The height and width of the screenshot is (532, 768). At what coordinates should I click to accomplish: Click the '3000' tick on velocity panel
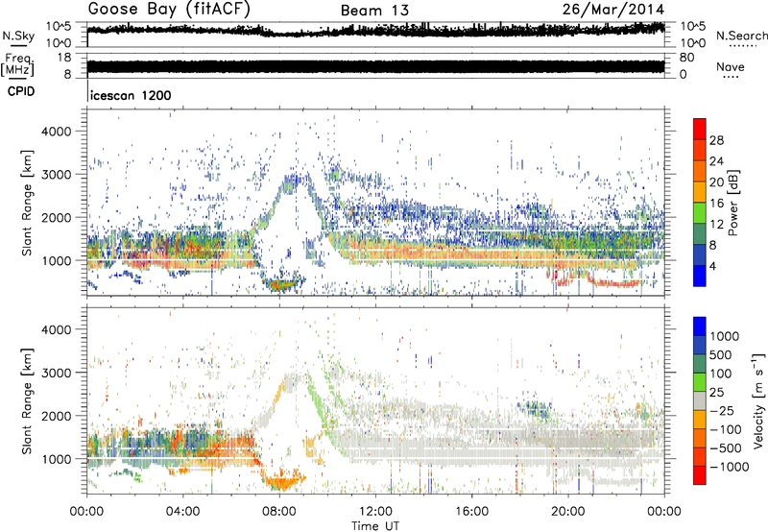[x=57, y=373]
